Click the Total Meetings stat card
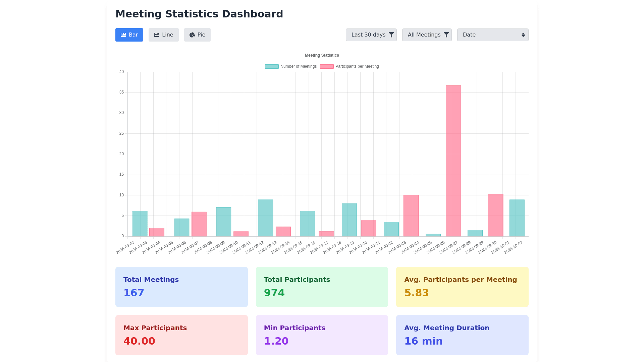Image resolution: width=644 pixels, height=362 pixels. (x=181, y=287)
